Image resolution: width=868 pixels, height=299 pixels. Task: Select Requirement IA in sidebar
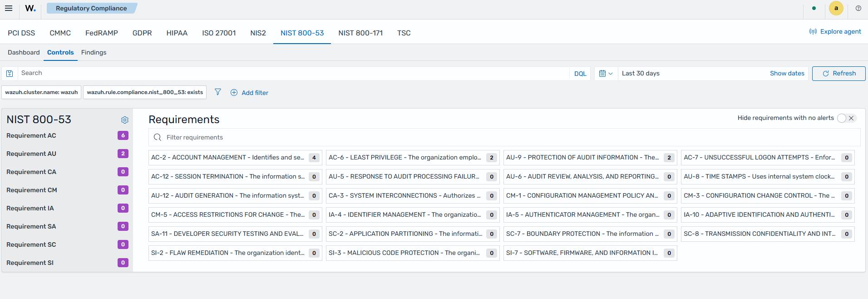67,208
